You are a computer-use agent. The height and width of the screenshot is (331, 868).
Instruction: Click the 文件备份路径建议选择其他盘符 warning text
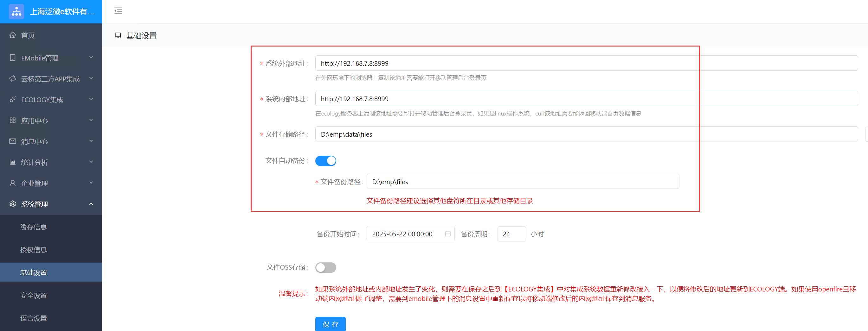click(449, 201)
